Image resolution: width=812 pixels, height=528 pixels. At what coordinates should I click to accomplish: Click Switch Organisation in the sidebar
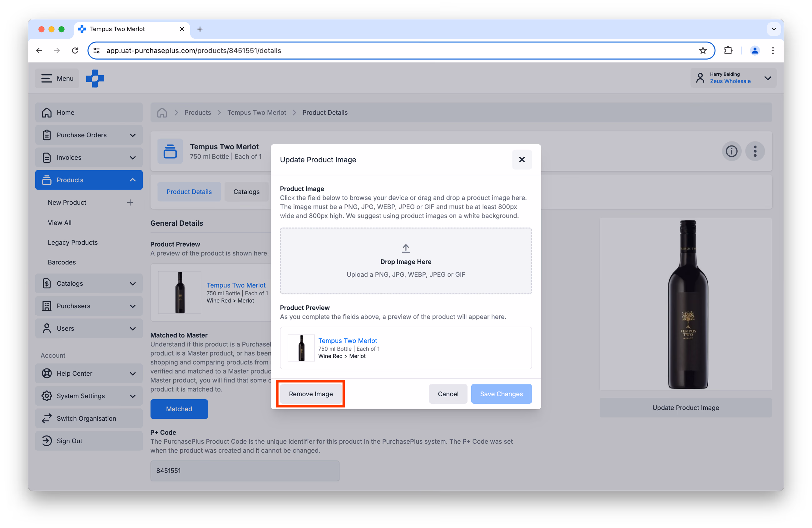tap(89, 419)
